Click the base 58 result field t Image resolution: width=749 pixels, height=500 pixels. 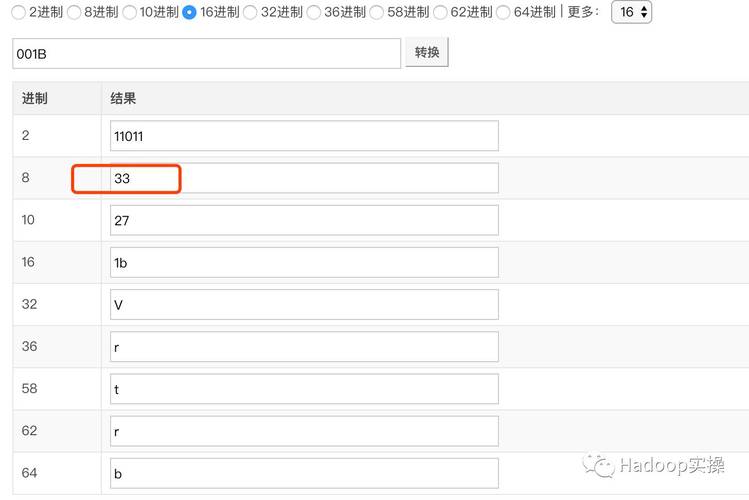tap(304, 389)
